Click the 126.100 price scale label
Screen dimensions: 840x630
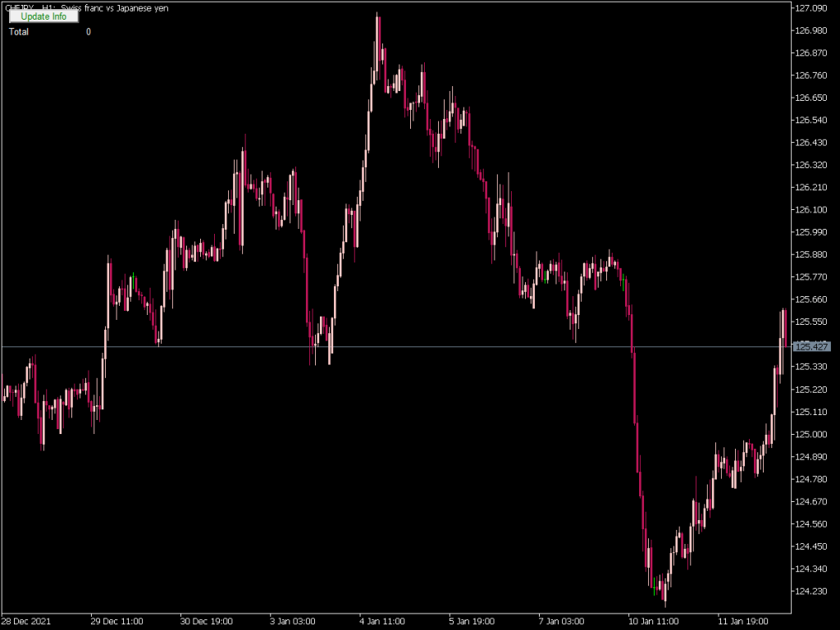(x=813, y=210)
